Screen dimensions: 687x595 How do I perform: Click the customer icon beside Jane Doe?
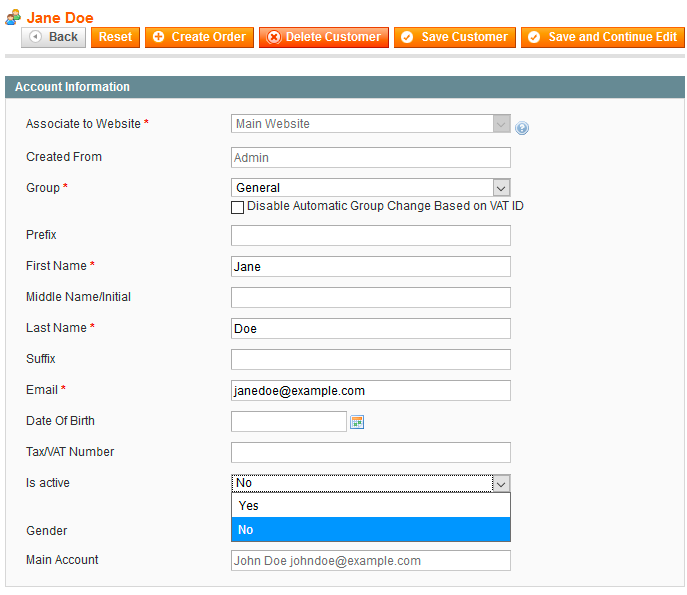click(x=13, y=17)
